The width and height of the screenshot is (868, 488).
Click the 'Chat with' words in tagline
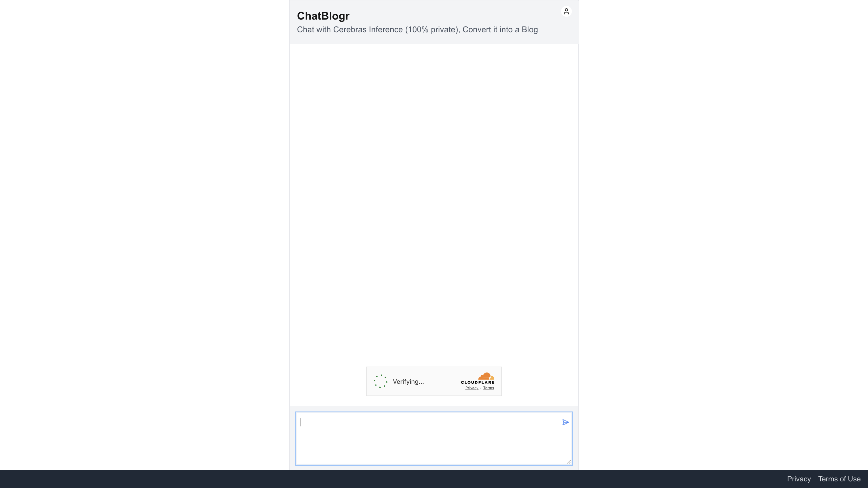pos(314,30)
